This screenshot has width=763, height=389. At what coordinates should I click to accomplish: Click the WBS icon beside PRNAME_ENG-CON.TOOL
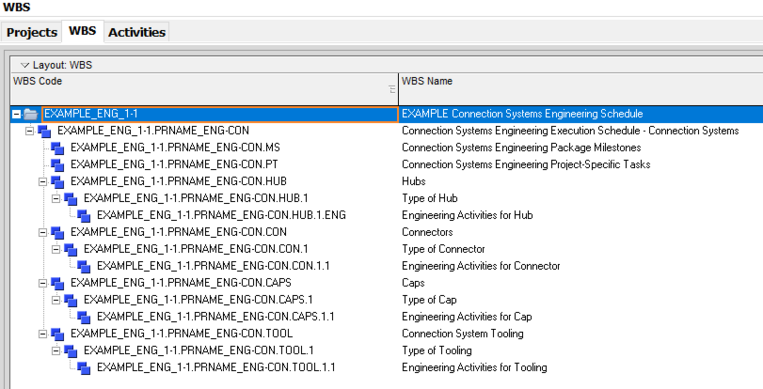[57, 334]
